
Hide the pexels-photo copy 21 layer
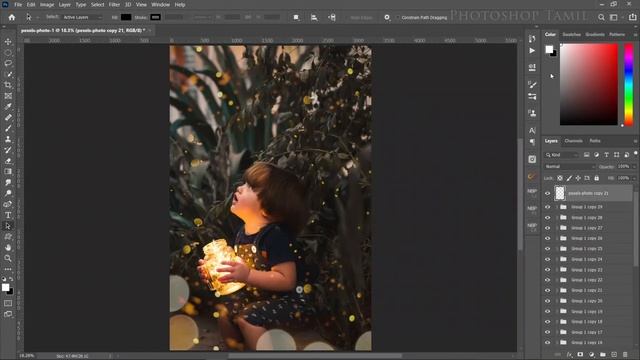click(547, 193)
